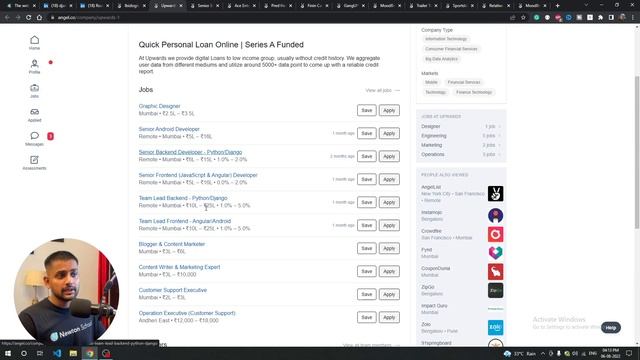640x360 pixels.
Task: Click the browser back arrow
Action: coord(7,18)
